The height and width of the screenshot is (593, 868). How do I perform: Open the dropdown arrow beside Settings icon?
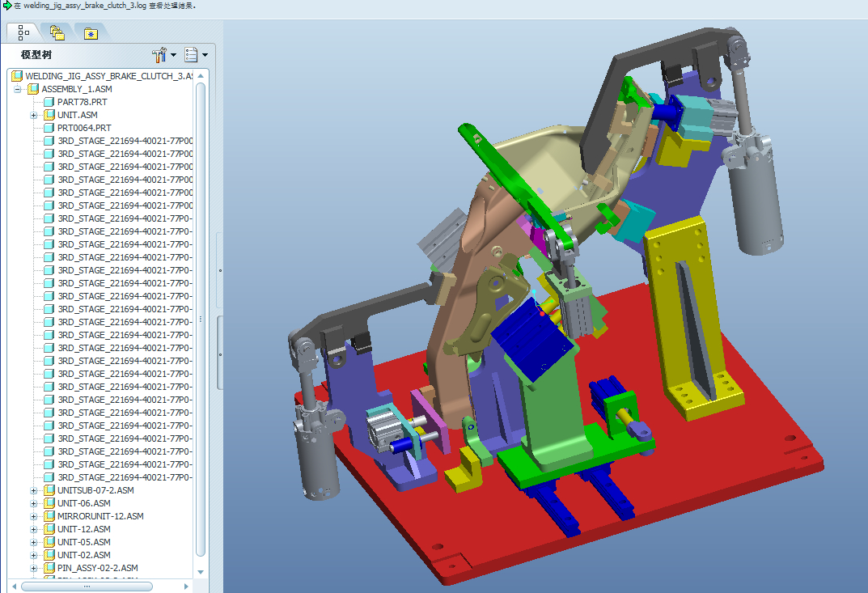pos(173,55)
